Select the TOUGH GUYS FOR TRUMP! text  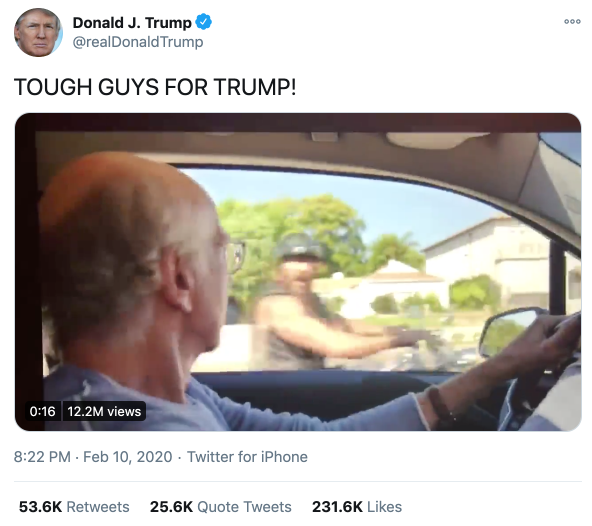(x=155, y=87)
